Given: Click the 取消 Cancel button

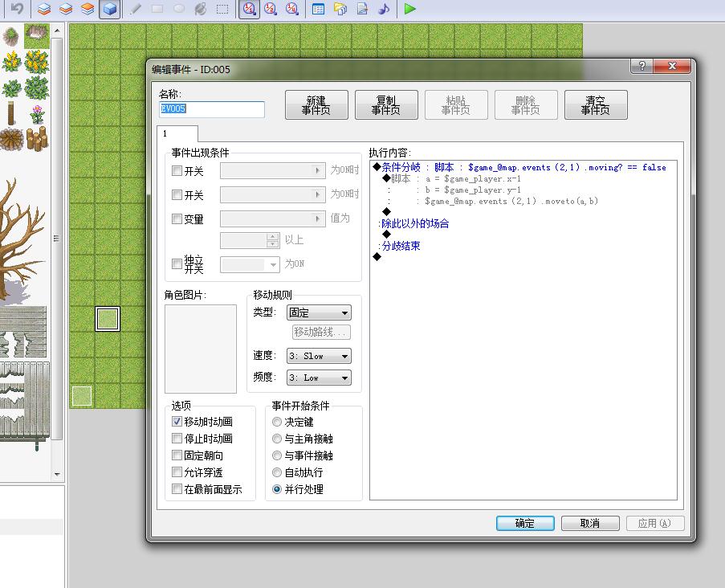Looking at the screenshot, I should click(x=590, y=523).
